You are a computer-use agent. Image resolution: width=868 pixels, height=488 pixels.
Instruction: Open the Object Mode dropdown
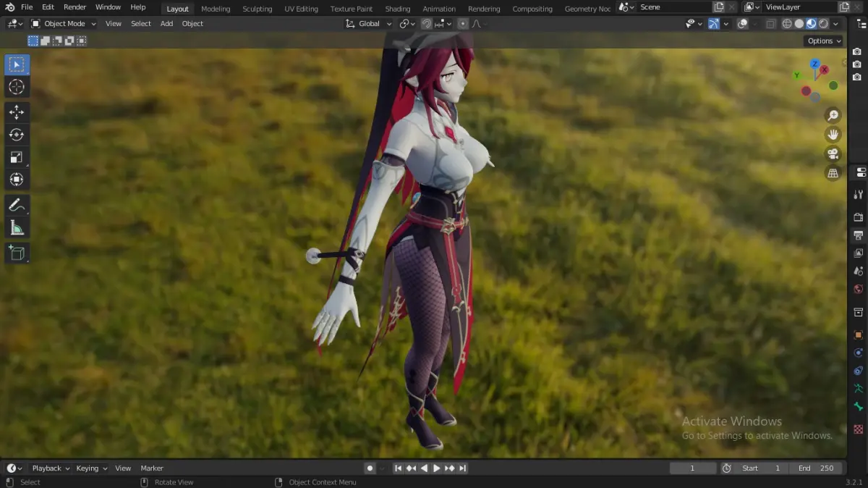coord(64,23)
